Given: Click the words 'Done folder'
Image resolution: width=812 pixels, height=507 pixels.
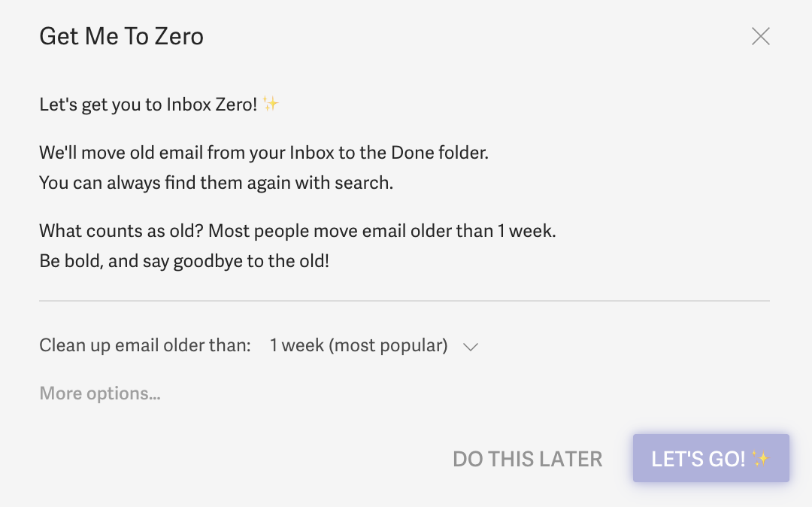Looking at the screenshot, I should point(438,153).
